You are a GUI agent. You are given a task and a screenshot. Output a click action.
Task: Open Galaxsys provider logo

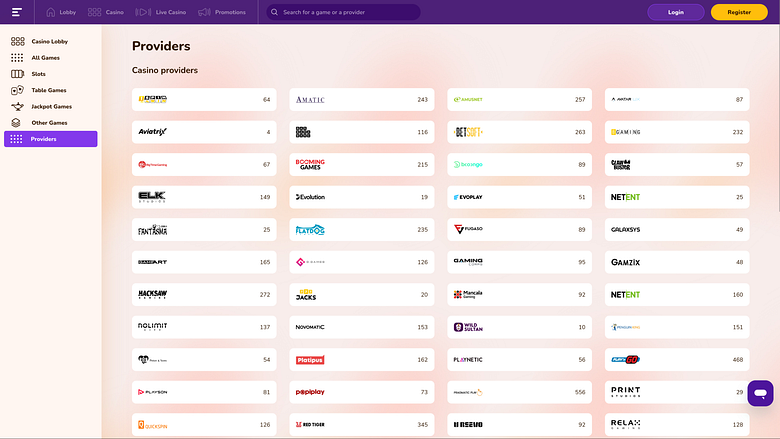[x=625, y=230]
